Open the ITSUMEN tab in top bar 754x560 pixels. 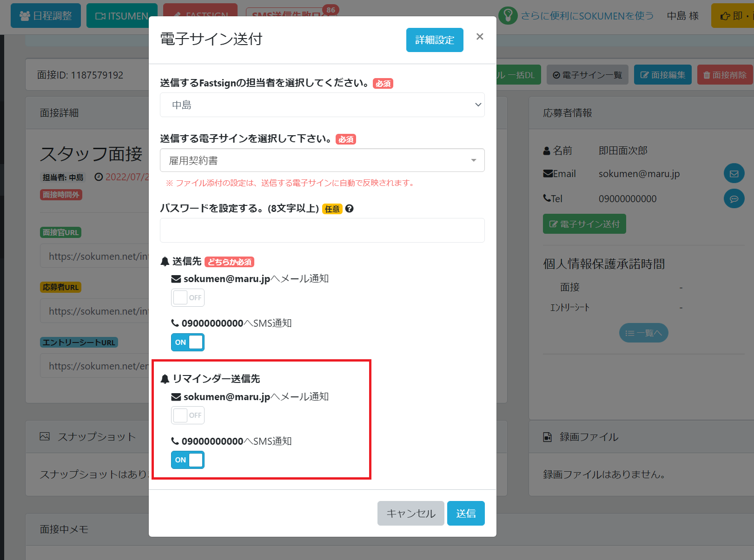click(x=122, y=16)
